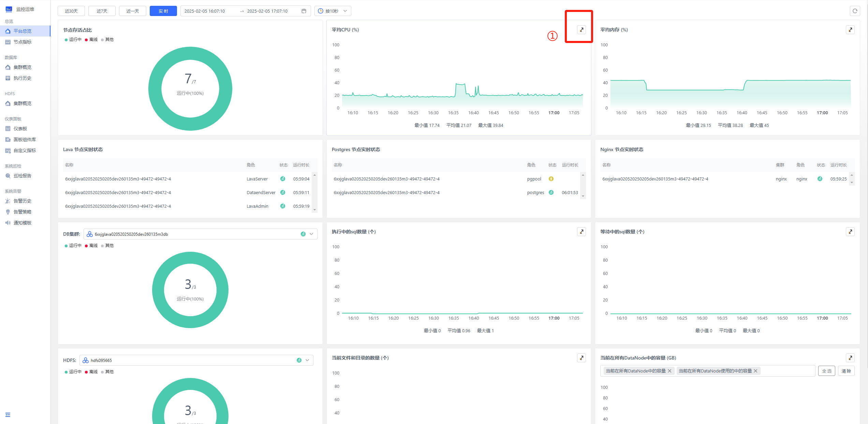Image resolution: width=868 pixels, height=424 pixels.
Task: Select the 近一天 time range
Action: click(x=133, y=11)
